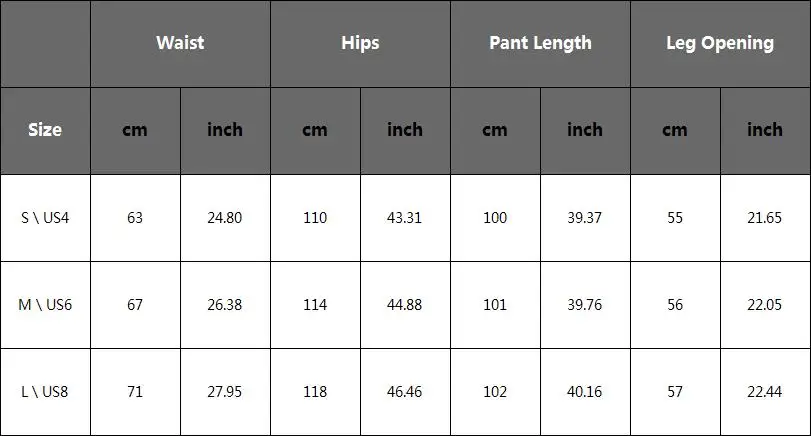
Task: Click waist value 26.38 inch
Action: (224, 305)
